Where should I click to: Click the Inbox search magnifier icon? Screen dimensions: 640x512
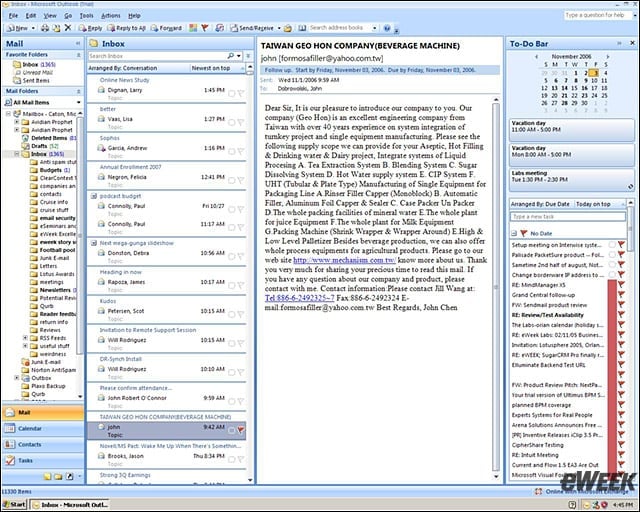pos(231,56)
